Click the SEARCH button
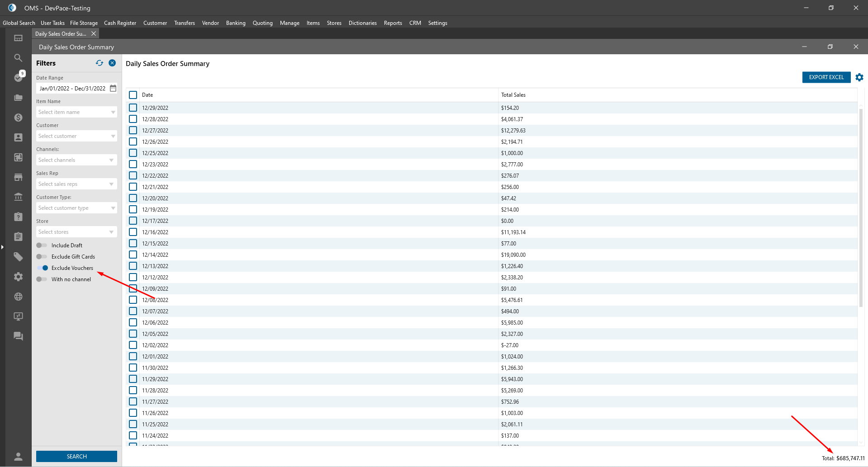 76,456
